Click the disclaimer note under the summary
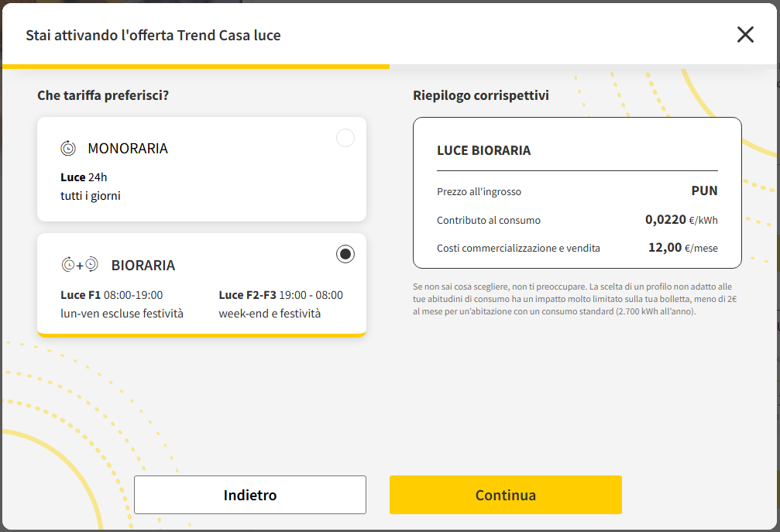Viewport: 780px width, 532px height. [x=573, y=299]
